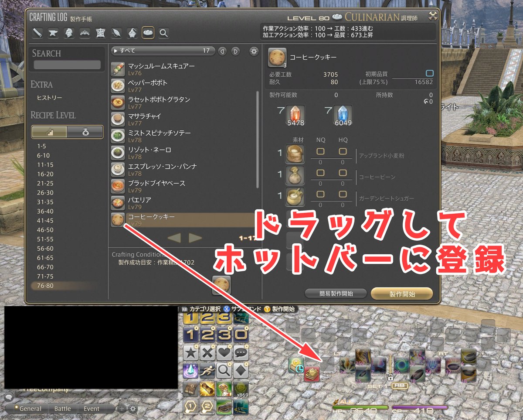
Task: Go to previous category with left arrow button
Action: click(x=222, y=51)
